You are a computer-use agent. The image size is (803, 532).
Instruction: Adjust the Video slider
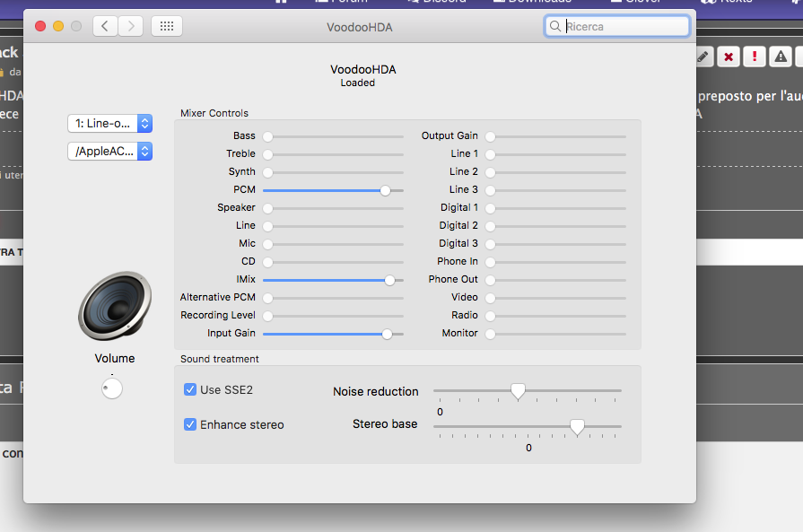(555, 298)
